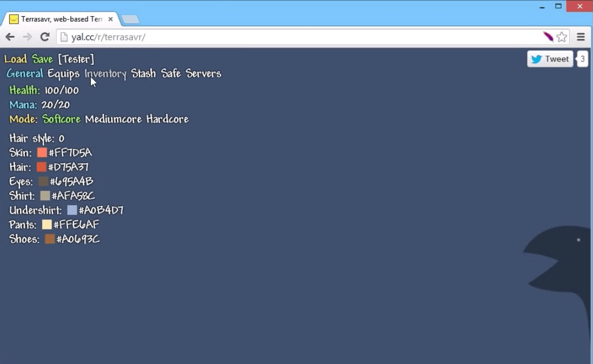593x364 pixels.
Task: Click the tweet count bubble showing 3
Action: point(582,59)
